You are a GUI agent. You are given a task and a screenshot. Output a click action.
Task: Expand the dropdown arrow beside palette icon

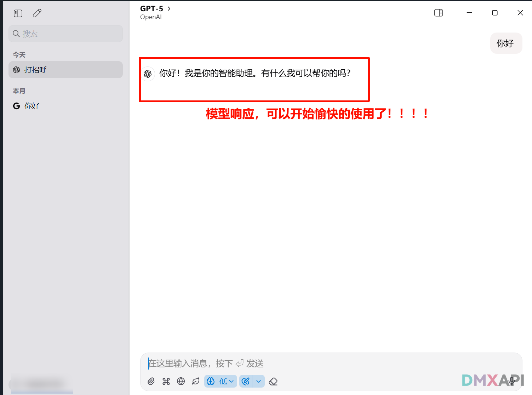click(259, 381)
